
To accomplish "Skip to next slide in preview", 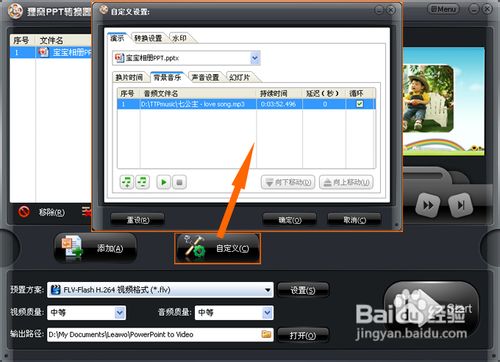I will point(460,205).
